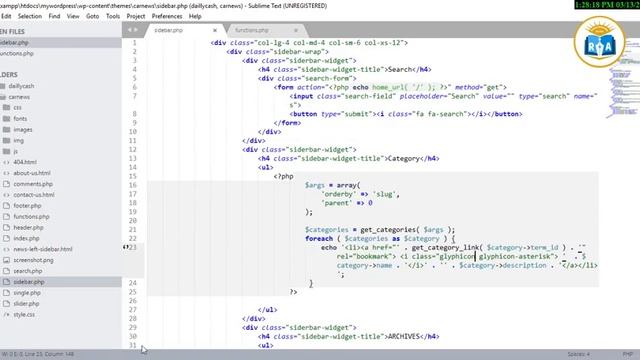Click the get_categories function call line
The height and width of the screenshot is (360, 640).
click(380, 230)
